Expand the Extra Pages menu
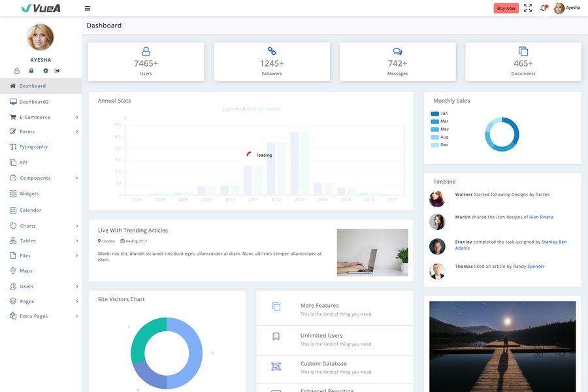The height and width of the screenshot is (392, 588). 35,315
